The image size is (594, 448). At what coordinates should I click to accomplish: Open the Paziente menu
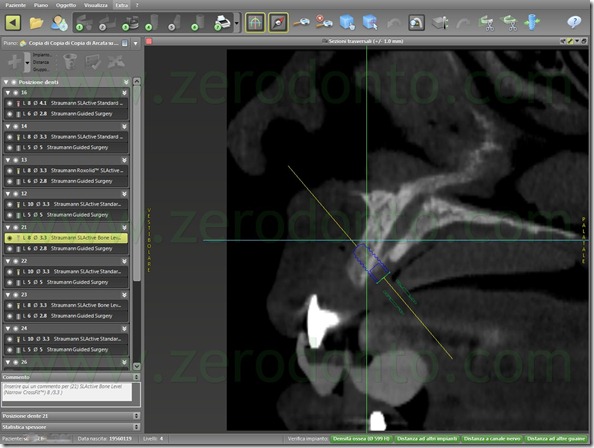click(16, 5)
